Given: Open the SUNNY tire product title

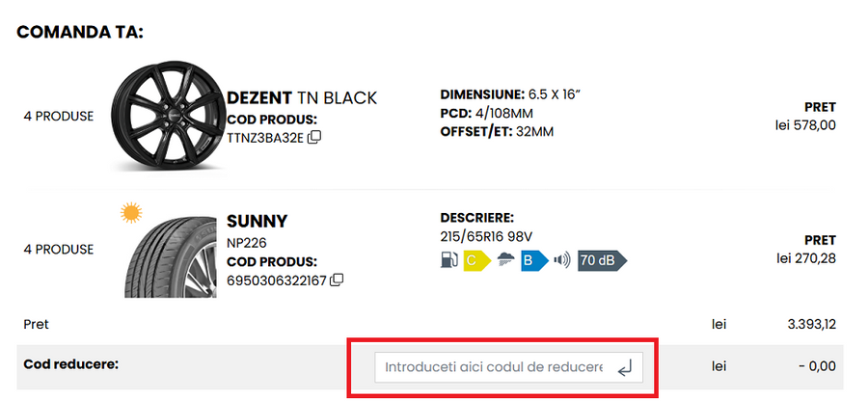Looking at the screenshot, I should tap(257, 222).
